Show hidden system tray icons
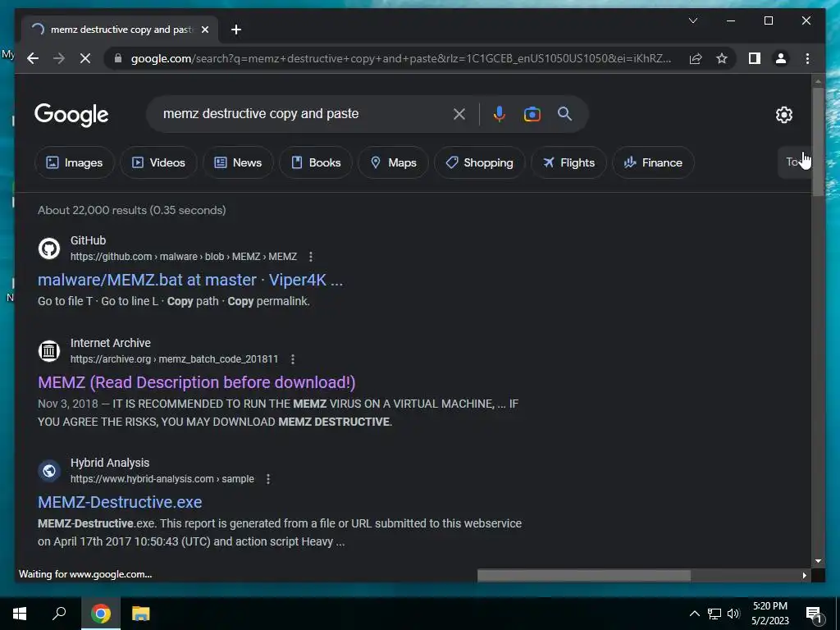 tap(694, 614)
